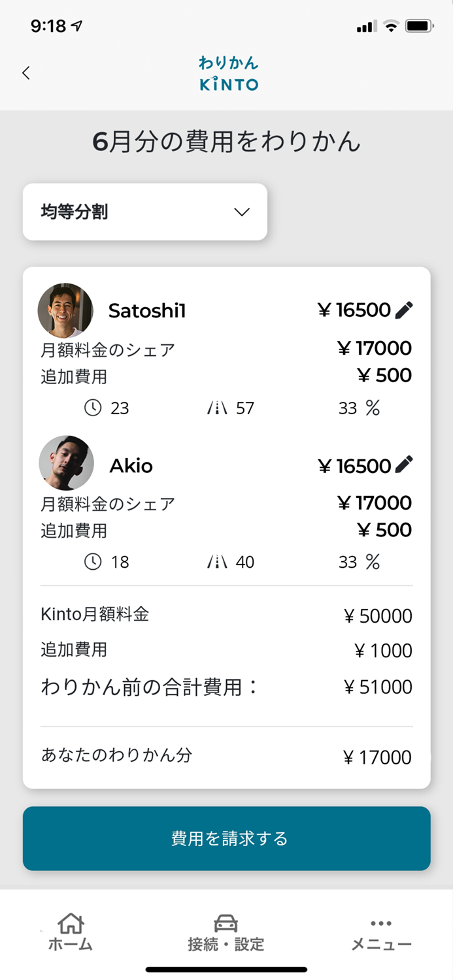The image size is (453, 980).
Task: Click the chevron on the 均等分割 selector
Action: (x=241, y=212)
